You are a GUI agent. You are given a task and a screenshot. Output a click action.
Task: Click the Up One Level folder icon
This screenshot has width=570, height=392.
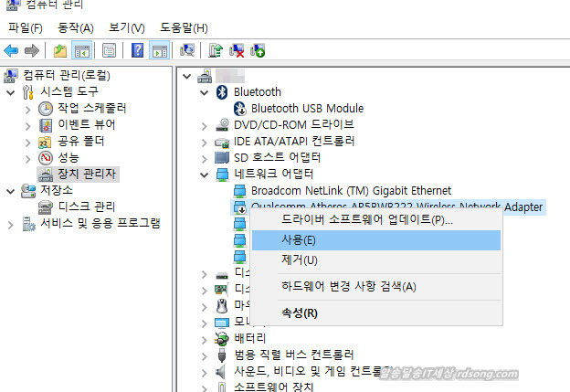(x=59, y=50)
